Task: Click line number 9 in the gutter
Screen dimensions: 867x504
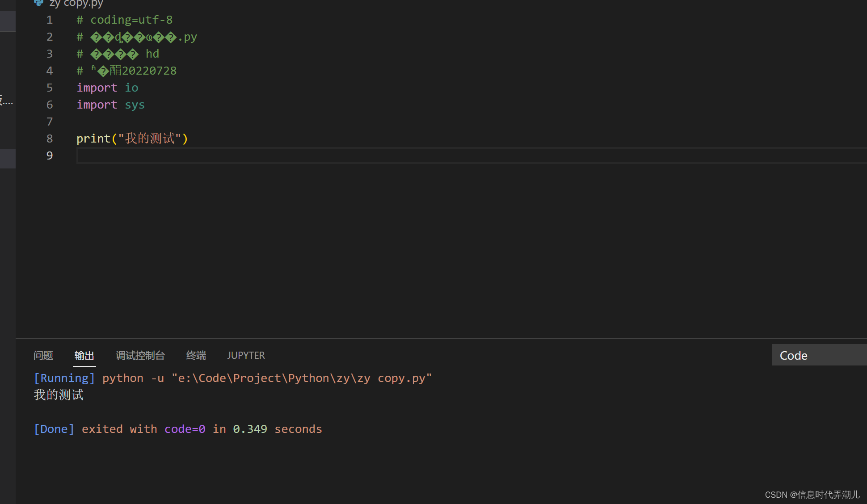Action: [x=48, y=155]
